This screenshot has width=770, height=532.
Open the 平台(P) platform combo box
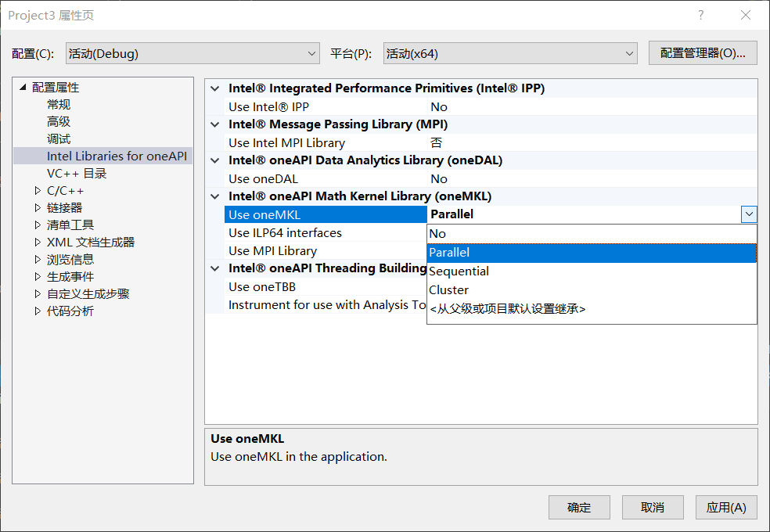pos(510,53)
